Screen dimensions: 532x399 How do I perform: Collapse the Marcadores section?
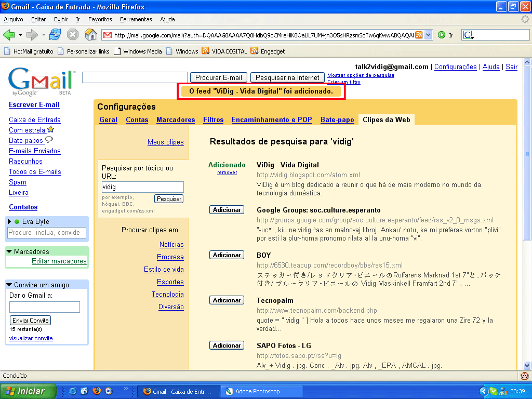point(9,252)
